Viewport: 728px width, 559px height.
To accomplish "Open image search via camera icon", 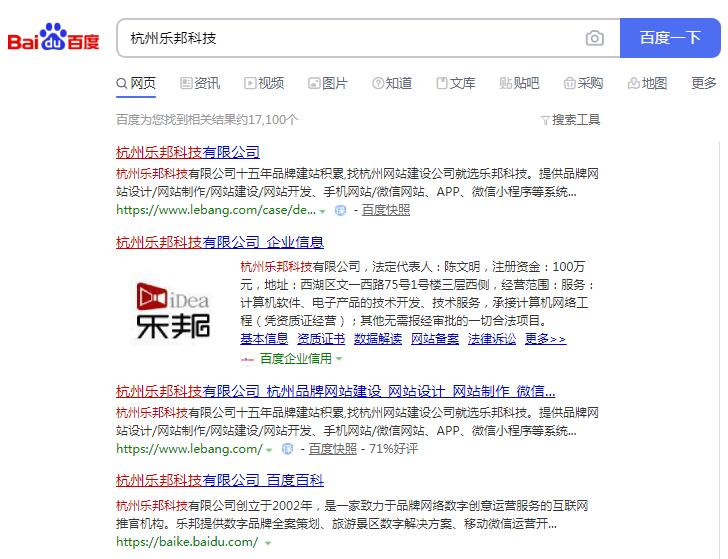I will point(595,38).
